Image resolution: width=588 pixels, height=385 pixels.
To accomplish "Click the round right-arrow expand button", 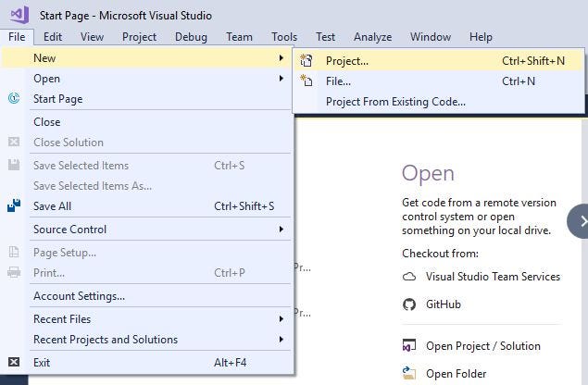I will tap(579, 221).
